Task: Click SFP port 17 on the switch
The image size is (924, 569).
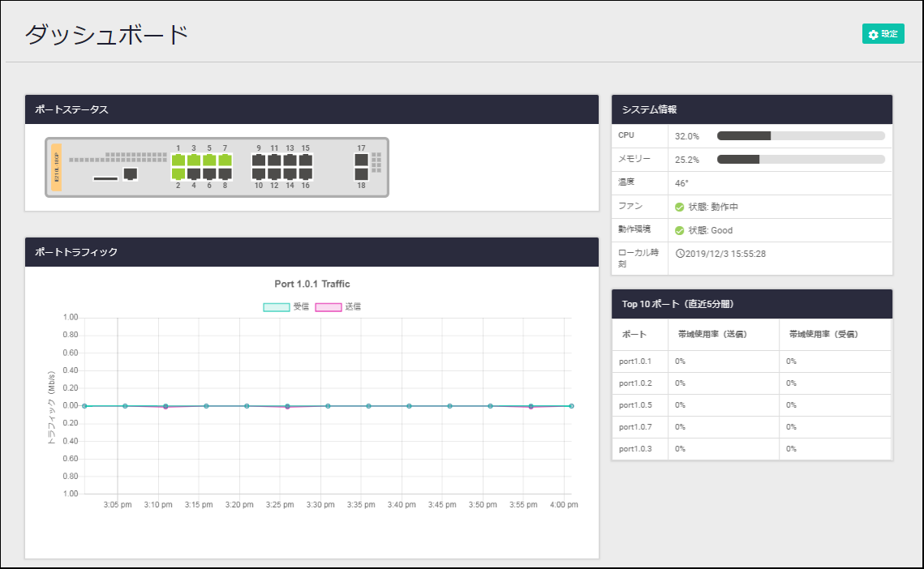Action: tap(361, 160)
